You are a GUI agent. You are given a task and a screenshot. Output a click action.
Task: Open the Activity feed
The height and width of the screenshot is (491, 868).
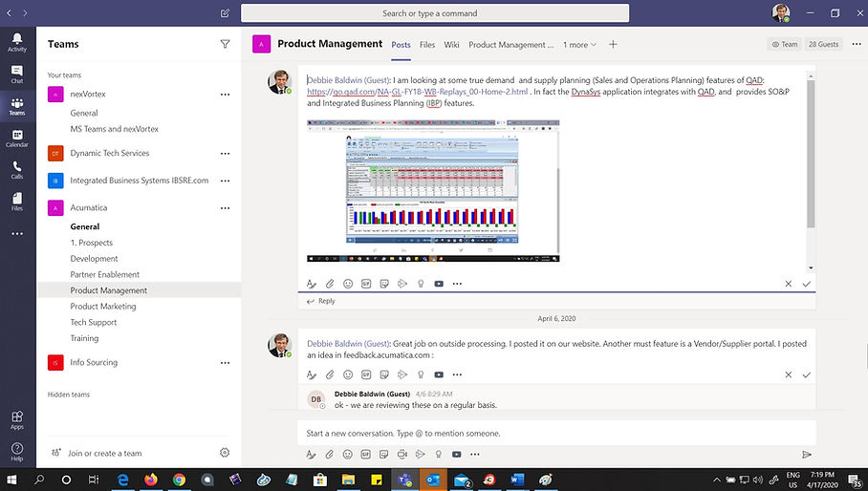point(17,41)
